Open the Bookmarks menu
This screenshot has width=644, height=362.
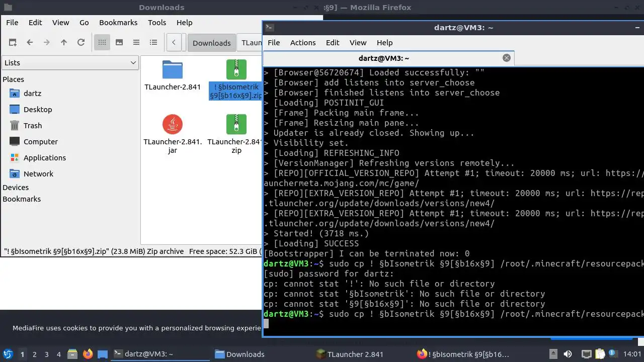[118, 23]
